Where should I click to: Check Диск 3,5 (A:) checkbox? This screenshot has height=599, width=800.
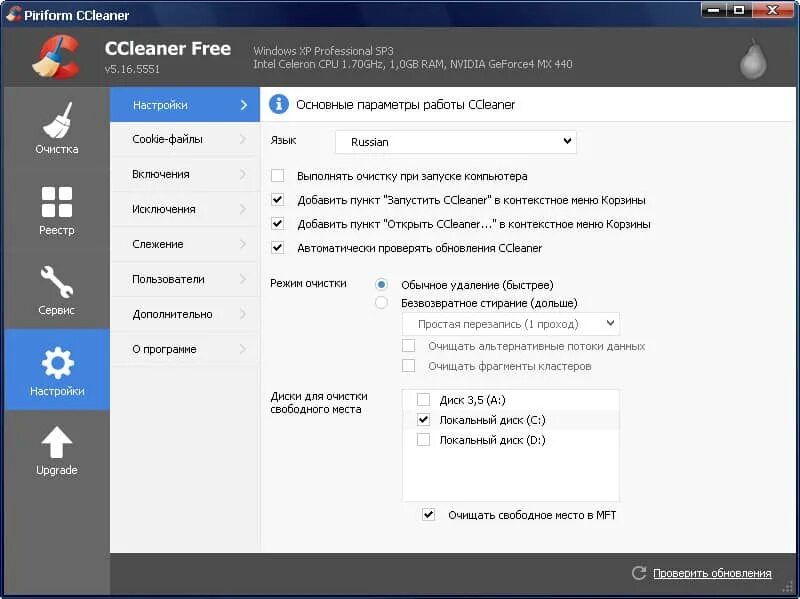pos(423,400)
